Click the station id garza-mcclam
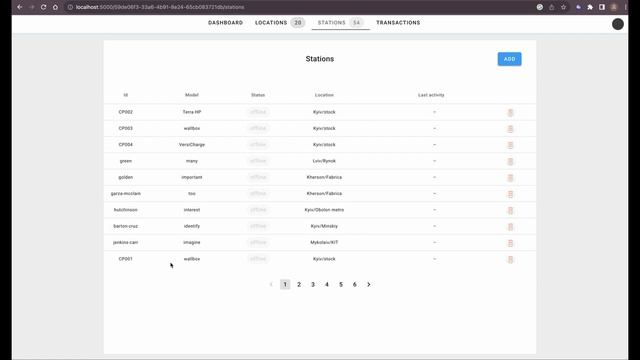The image size is (640, 360). point(126,193)
